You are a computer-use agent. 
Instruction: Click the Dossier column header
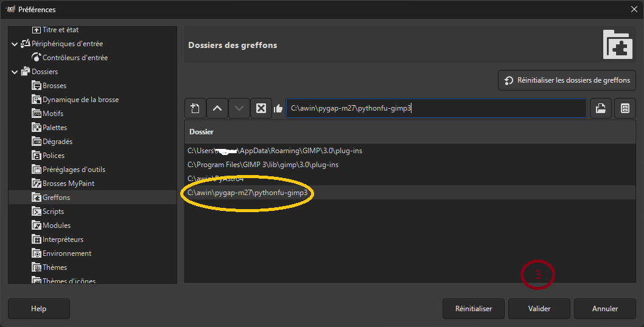point(410,132)
